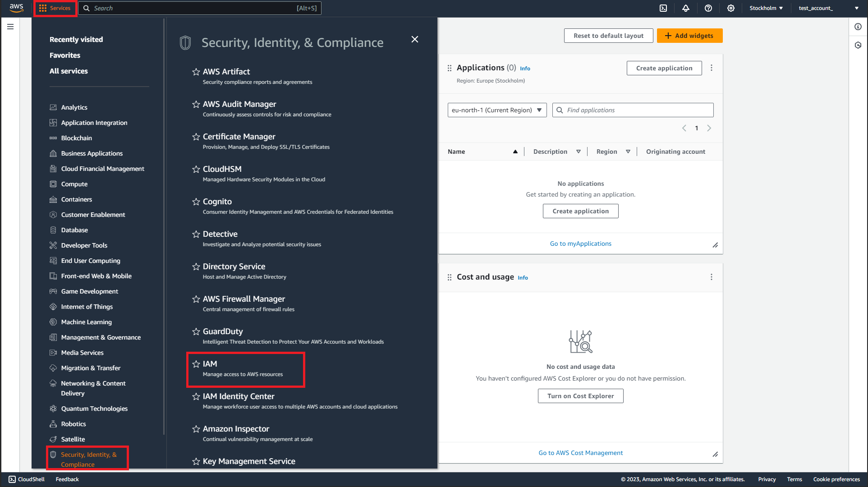This screenshot has height=487, width=868.
Task: Select the Compute service category
Action: point(74,184)
